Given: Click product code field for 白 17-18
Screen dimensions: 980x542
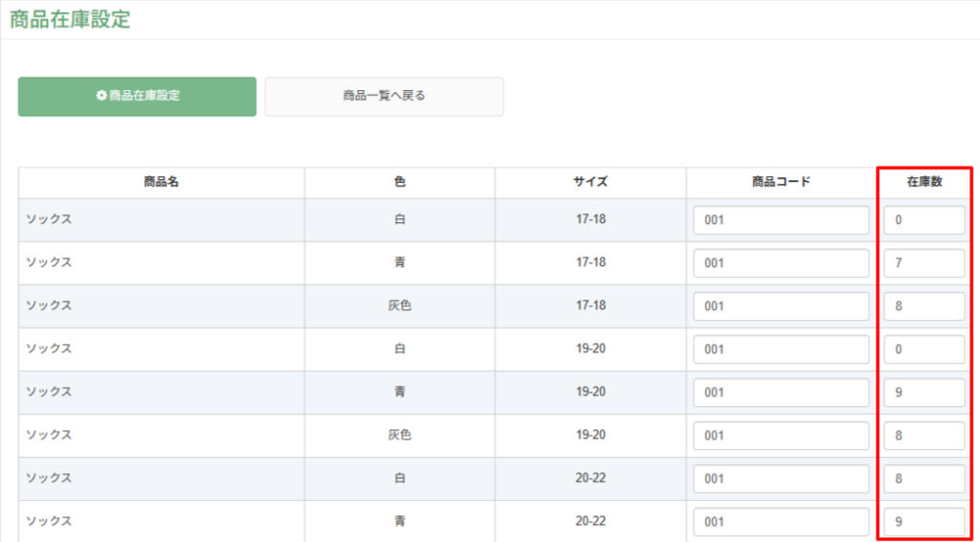Looking at the screenshot, I should tap(781, 220).
